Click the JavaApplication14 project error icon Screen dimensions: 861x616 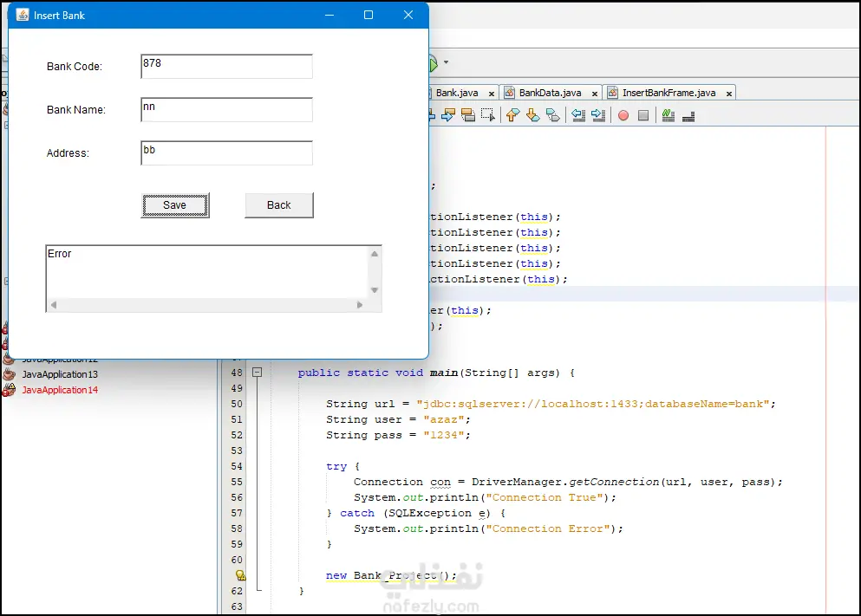click(9, 390)
